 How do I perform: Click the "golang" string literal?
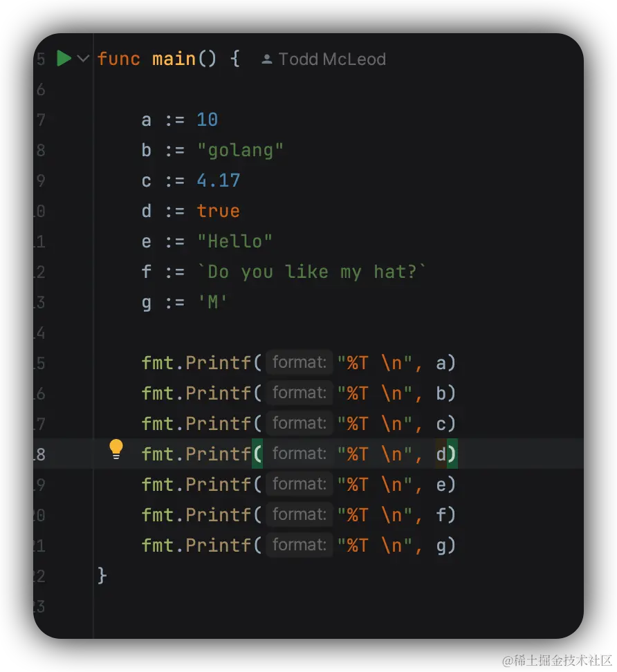(240, 150)
